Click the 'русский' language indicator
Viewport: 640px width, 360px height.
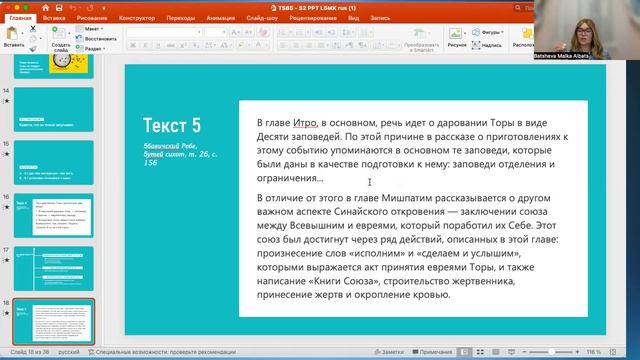69,352
